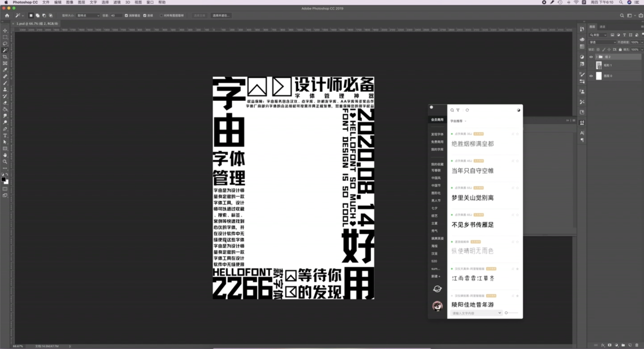Select the Move tool
Image resolution: width=644 pixels, height=349 pixels.
5,30
